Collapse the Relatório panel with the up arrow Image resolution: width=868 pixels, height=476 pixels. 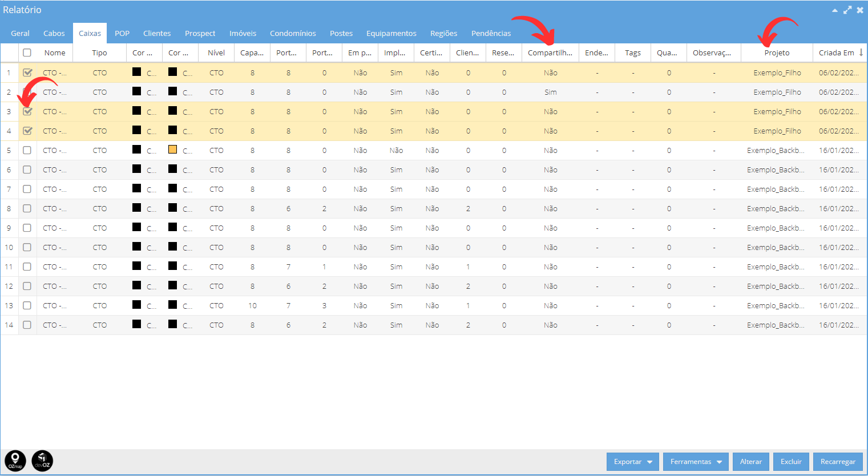tap(835, 10)
